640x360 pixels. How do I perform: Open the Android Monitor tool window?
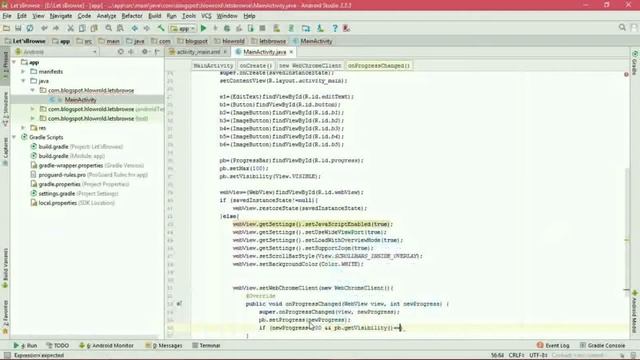point(107,345)
